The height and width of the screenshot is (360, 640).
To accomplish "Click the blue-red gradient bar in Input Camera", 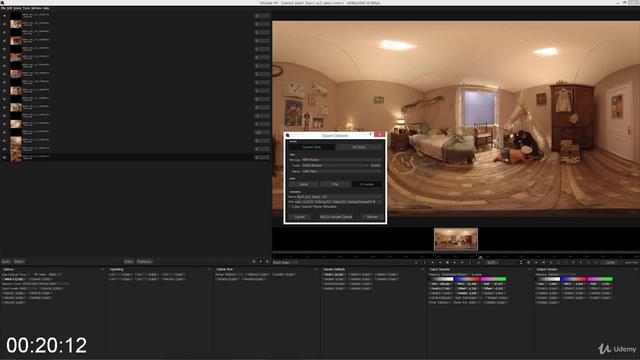I will 467,279.
